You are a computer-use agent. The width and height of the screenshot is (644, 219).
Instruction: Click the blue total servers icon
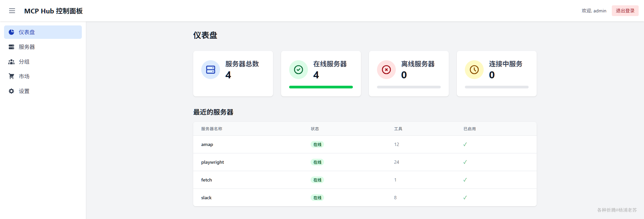coord(211,70)
